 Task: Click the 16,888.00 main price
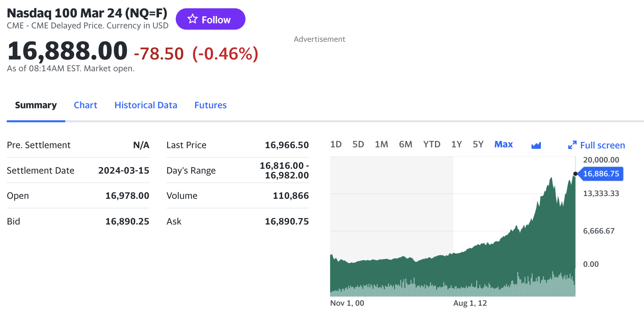67,51
